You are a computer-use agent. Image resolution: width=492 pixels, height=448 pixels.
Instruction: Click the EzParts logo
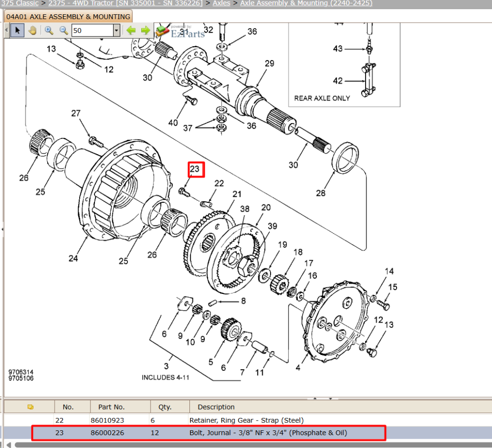pyautogui.click(x=181, y=32)
